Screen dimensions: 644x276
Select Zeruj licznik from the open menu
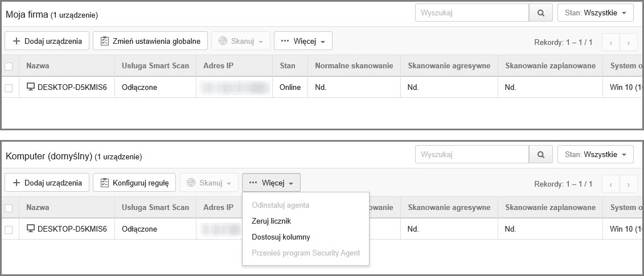(271, 221)
